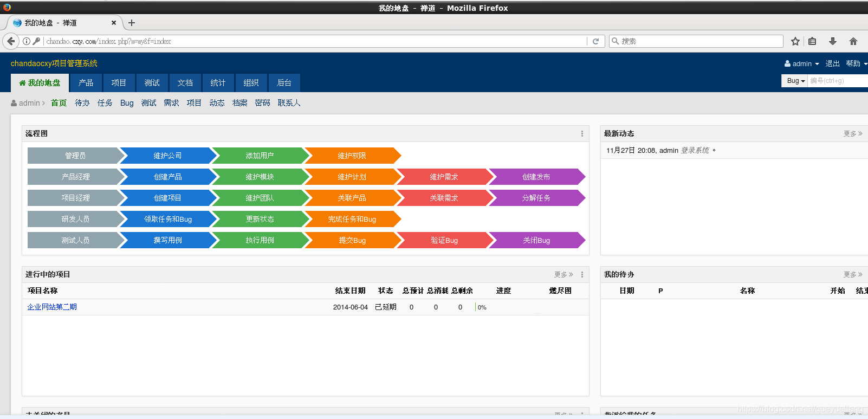Click the chandaocxy项目管理系统 title text

(x=54, y=63)
